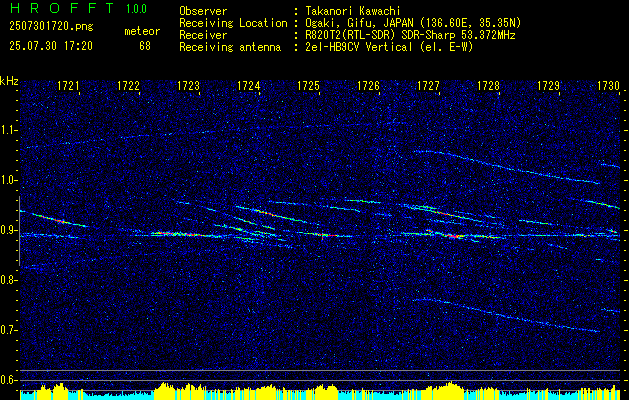Click the 1721 time marker
629x400 pixels.
point(69,86)
